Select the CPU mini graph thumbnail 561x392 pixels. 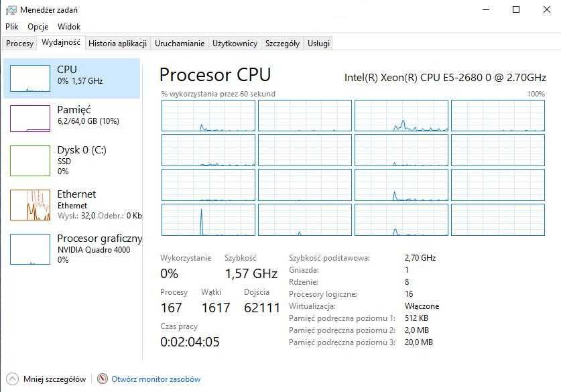point(30,78)
